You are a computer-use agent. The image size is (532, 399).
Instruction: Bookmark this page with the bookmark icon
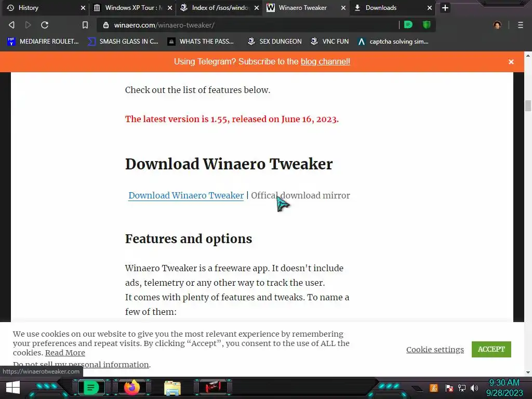85,25
